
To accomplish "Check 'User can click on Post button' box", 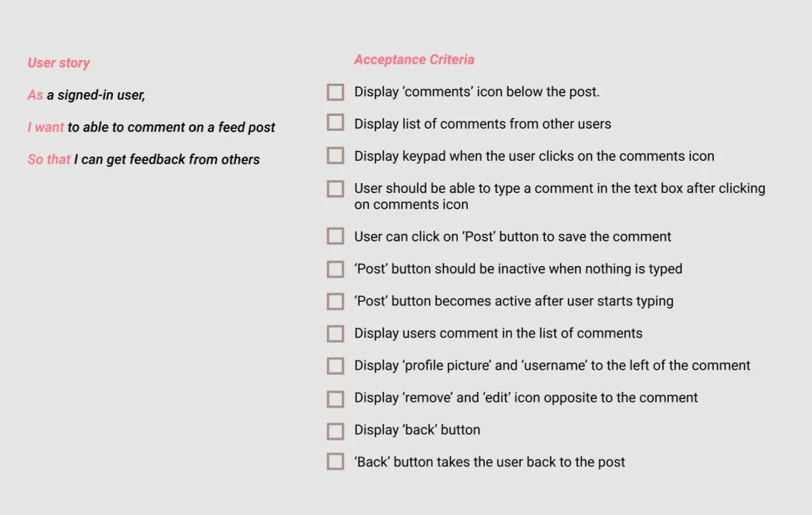I will 335,236.
